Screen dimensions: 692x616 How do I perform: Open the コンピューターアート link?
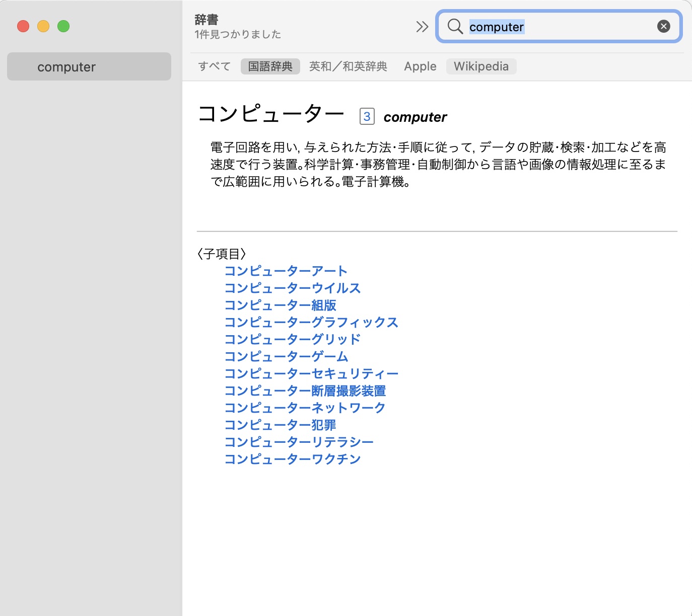point(286,271)
